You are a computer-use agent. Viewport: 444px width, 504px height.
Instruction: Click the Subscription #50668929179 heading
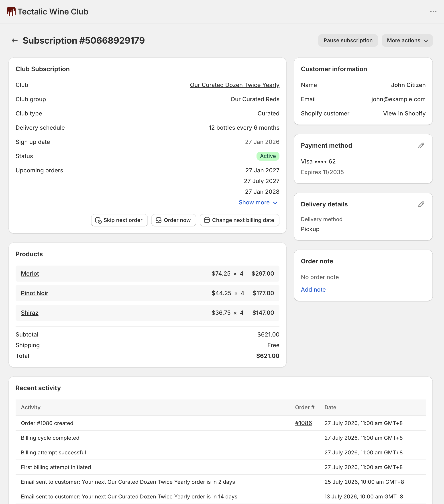click(x=84, y=40)
